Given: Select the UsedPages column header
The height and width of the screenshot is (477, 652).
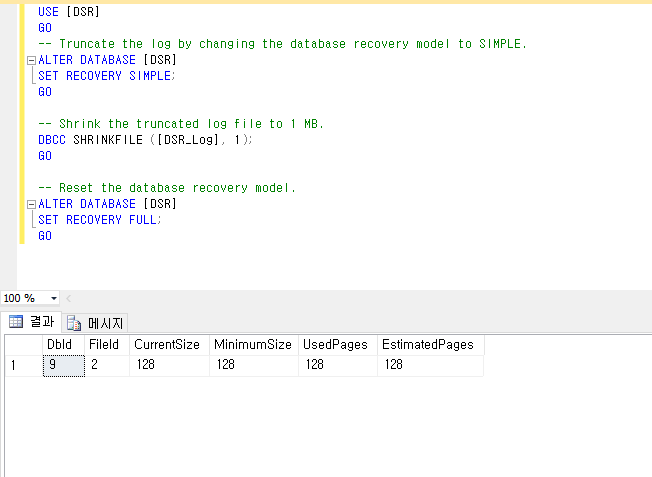Looking at the screenshot, I should 337,344.
